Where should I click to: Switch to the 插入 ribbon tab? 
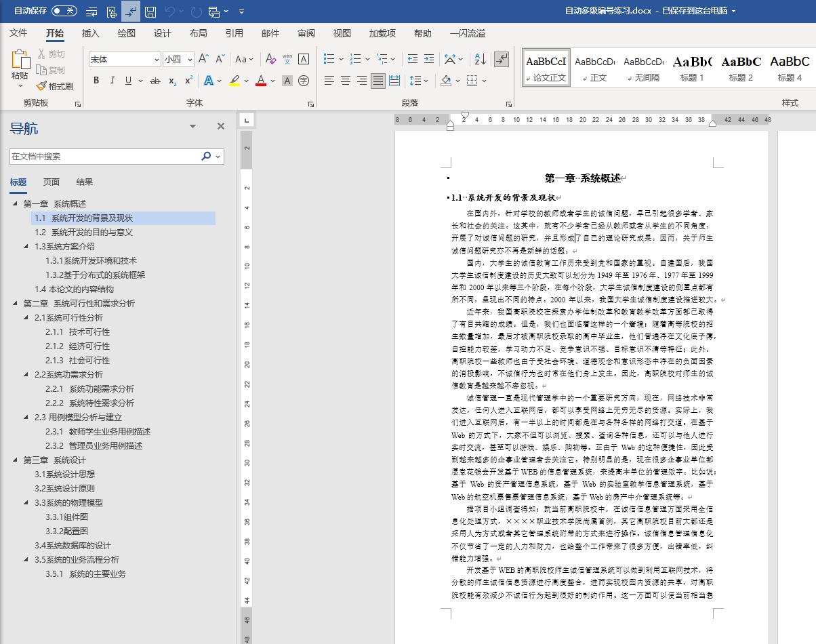point(89,33)
